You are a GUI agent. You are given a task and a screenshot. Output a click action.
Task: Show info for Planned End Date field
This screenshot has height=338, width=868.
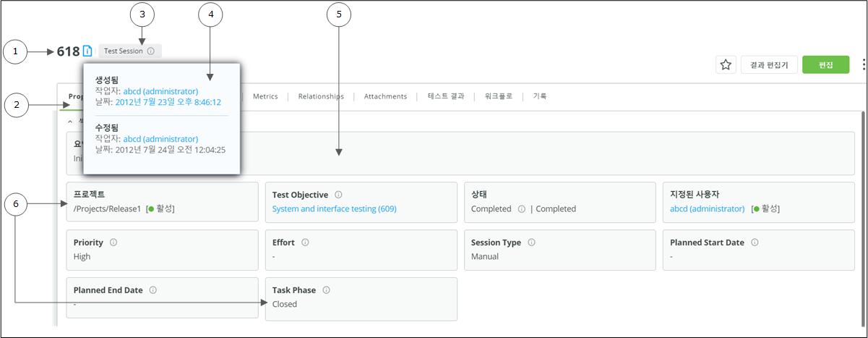[x=153, y=290]
